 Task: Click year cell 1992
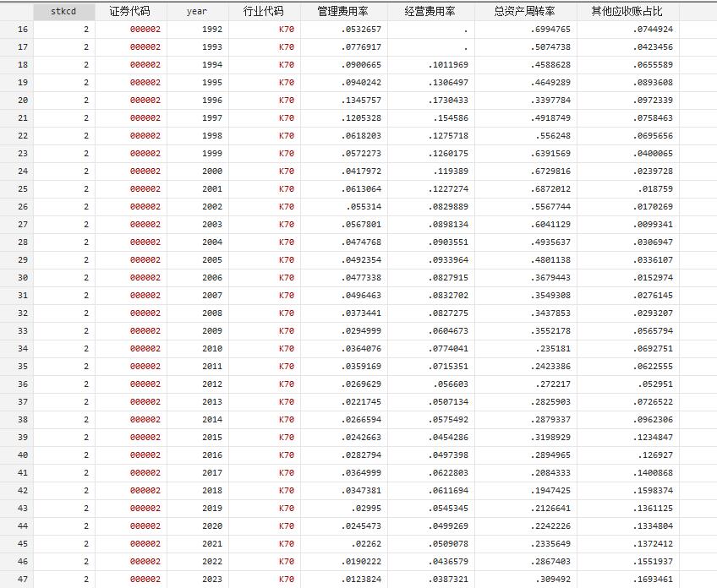point(212,30)
